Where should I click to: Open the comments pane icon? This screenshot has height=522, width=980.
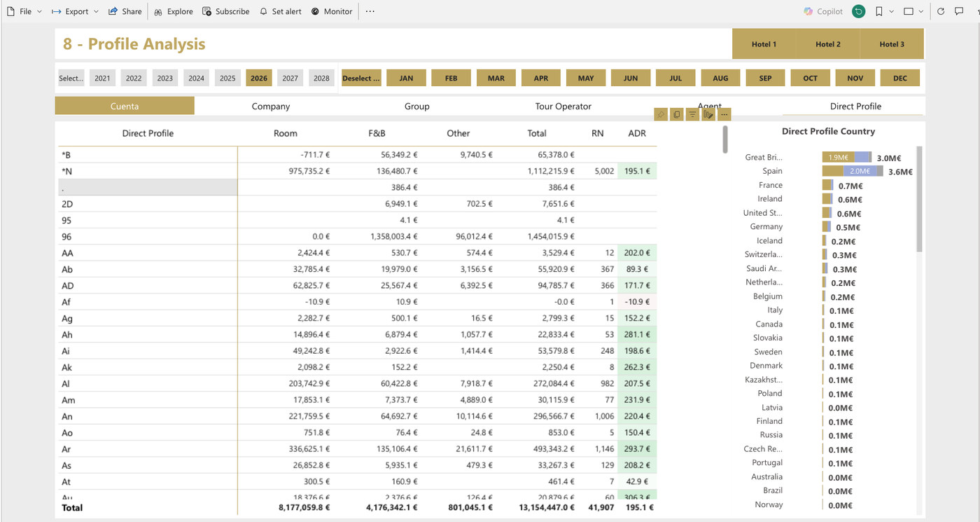[960, 11]
